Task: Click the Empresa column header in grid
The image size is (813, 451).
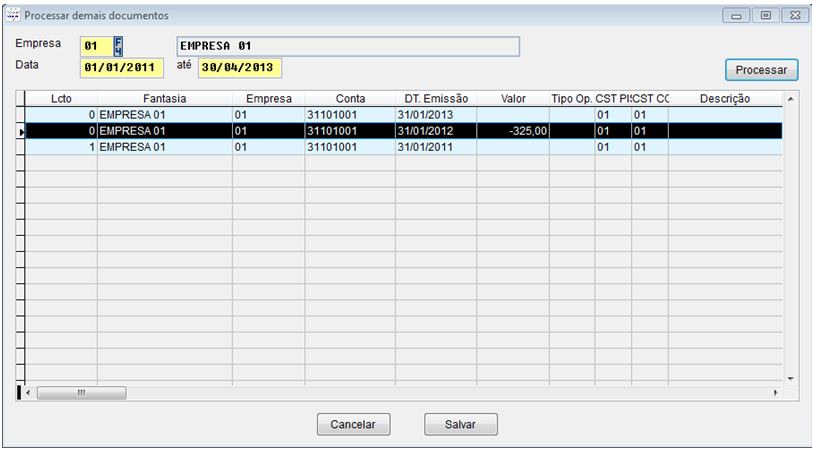Action: coord(269,98)
